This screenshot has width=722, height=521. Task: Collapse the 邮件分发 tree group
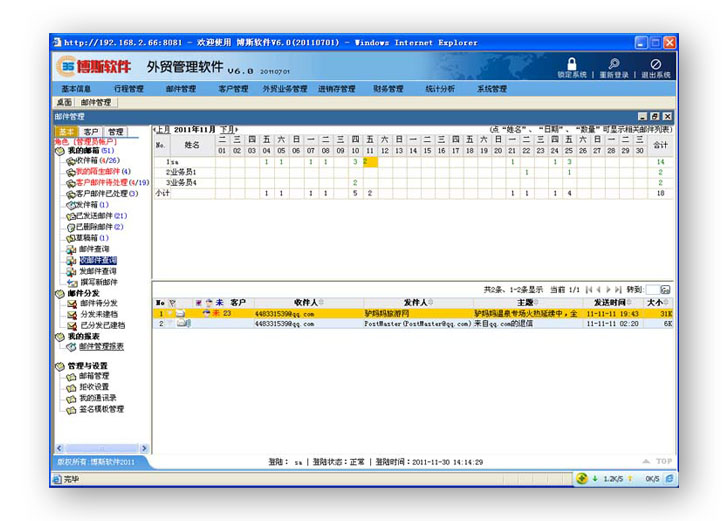pos(59,293)
